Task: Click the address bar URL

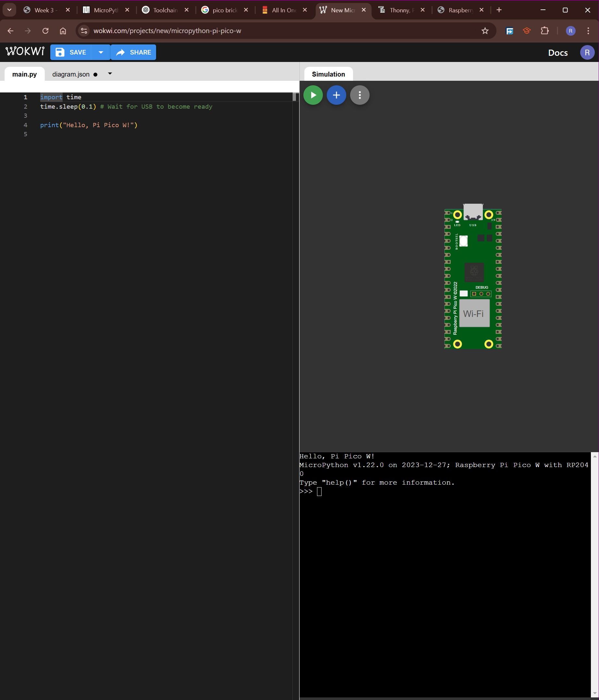Action: (167, 31)
